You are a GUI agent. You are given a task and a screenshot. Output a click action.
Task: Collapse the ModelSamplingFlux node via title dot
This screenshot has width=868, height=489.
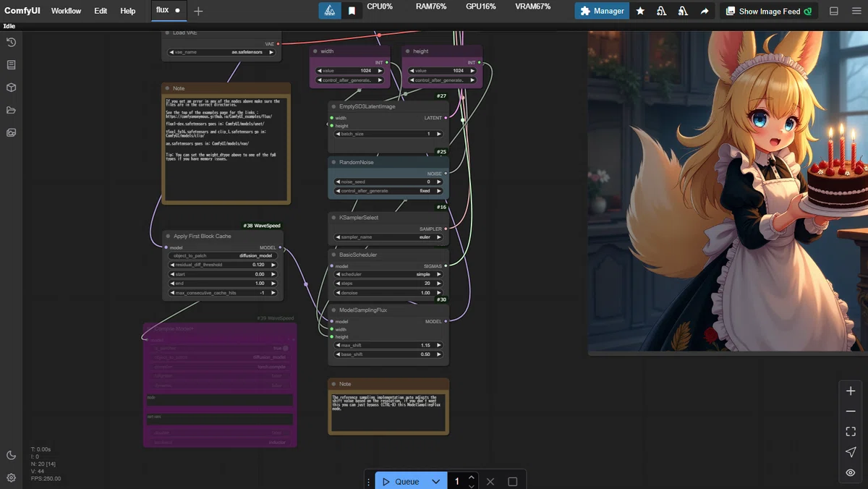point(334,310)
